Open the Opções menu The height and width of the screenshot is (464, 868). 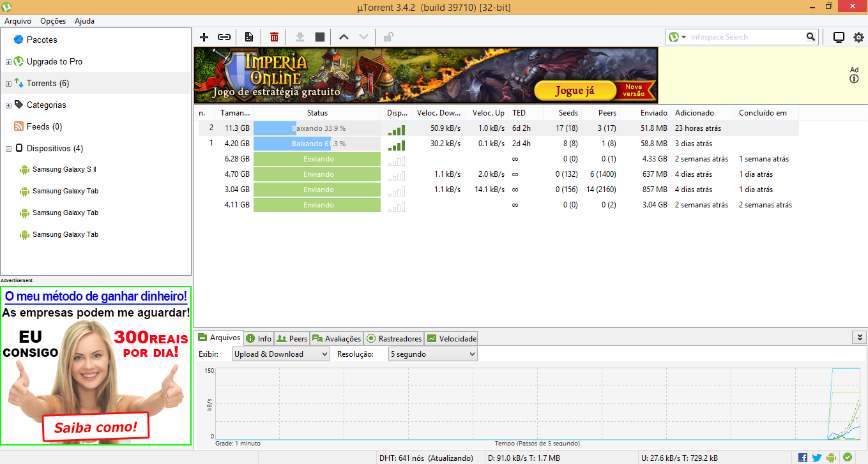click(x=53, y=21)
